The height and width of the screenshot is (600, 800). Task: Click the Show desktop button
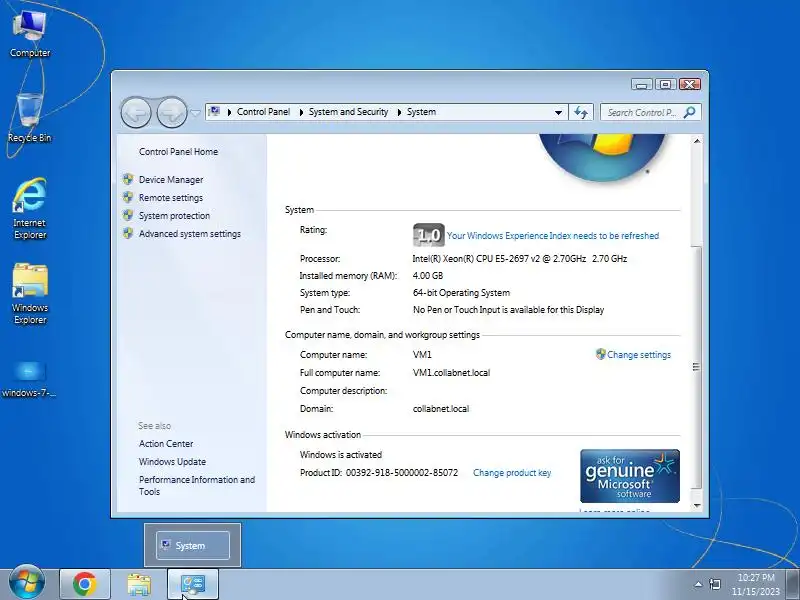[793, 584]
